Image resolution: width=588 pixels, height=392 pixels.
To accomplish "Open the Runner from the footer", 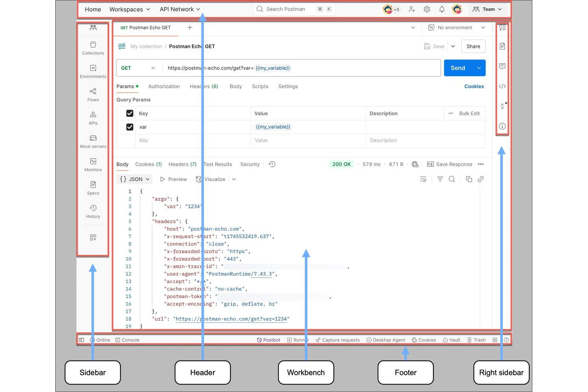I will click(x=298, y=340).
